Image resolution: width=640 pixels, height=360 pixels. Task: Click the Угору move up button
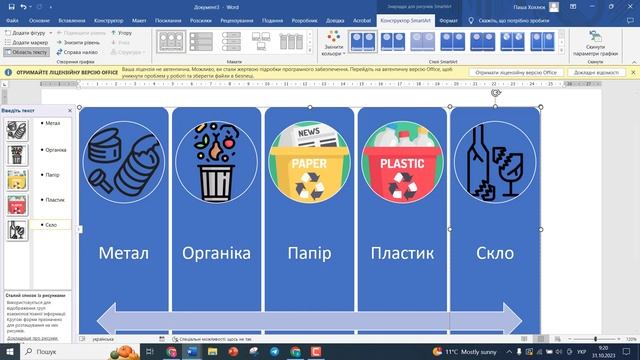point(122,33)
